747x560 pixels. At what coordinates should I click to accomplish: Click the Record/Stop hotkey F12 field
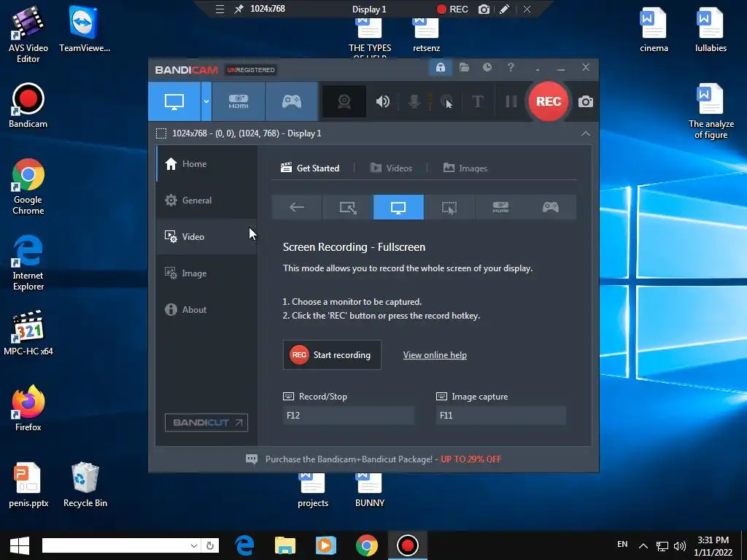coord(348,416)
